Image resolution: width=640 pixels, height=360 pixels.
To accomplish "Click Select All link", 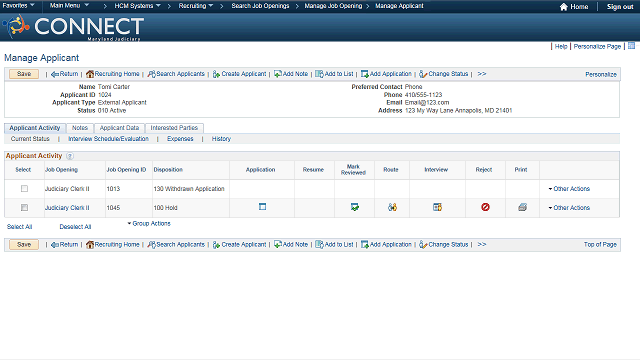I will (x=20, y=227).
